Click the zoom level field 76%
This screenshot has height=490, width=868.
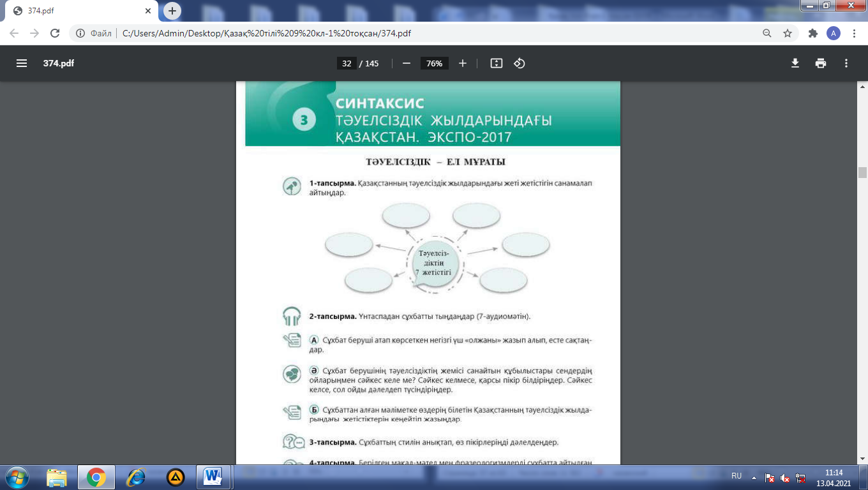434,63
